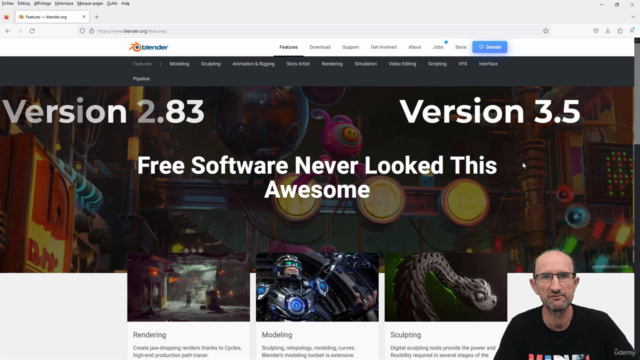Open the Pocket save icon
Viewport: 640px width, 360px height.
pos(596,31)
